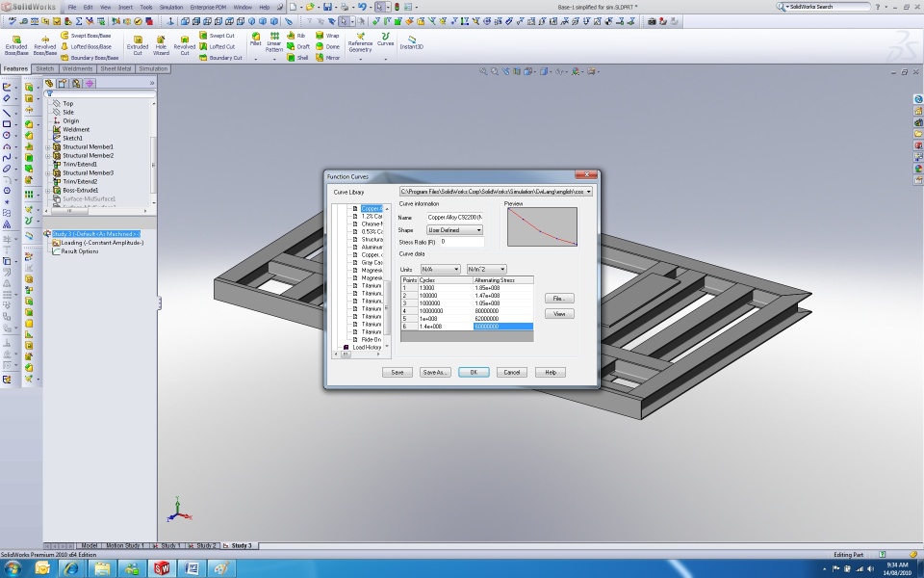Open the Tools menu

point(146,7)
